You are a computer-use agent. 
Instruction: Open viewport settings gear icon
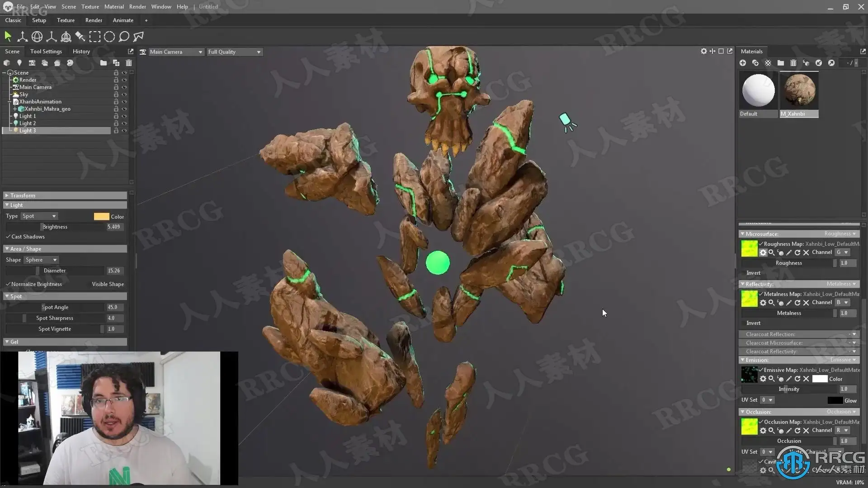[703, 52]
